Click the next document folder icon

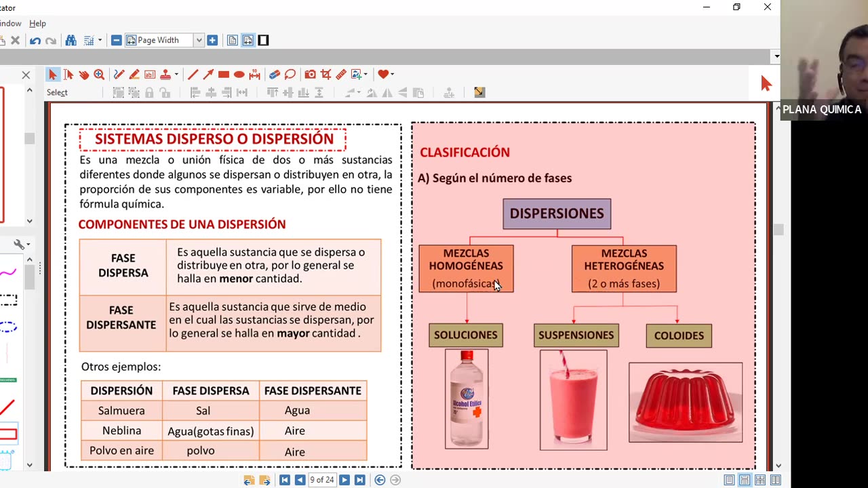pyautogui.click(x=264, y=480)
